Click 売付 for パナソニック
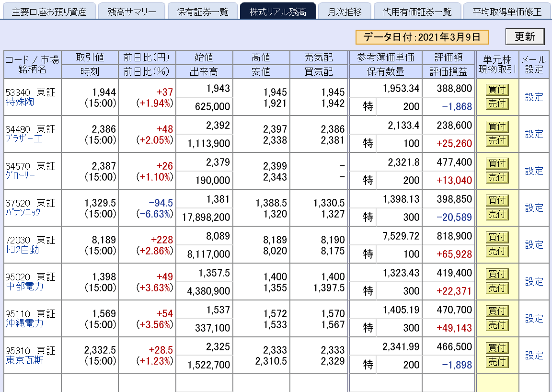The width and height of the screenshot is (552, 392). [x=497, y=214]
